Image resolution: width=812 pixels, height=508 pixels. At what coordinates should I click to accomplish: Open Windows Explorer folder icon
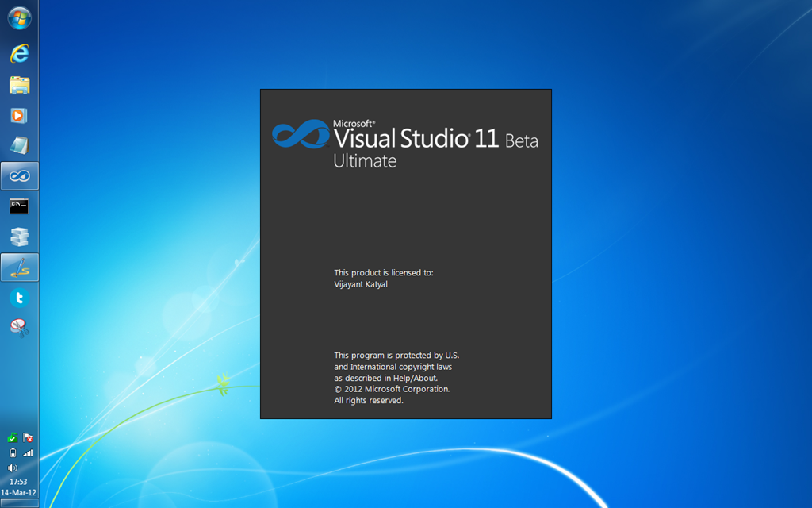point(19,85)
